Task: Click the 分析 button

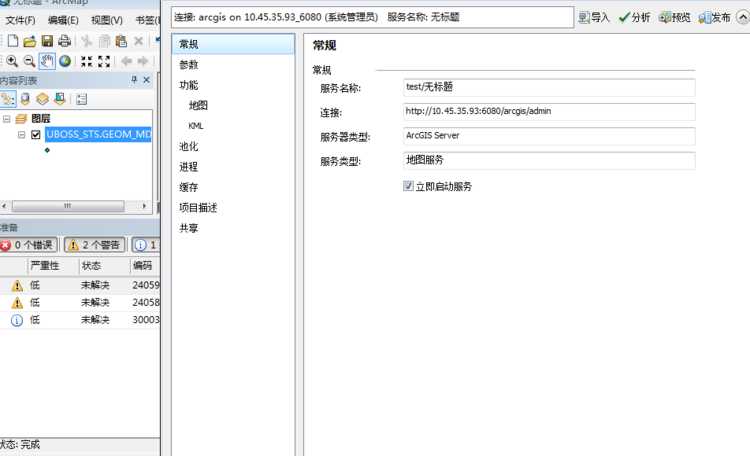Action: click(x=634, y=18)
